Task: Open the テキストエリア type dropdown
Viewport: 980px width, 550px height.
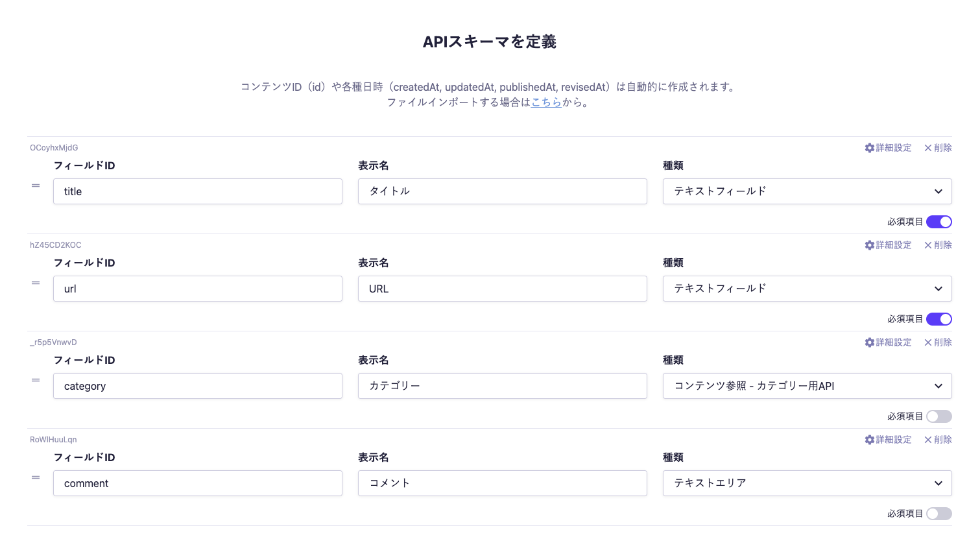Action: point(807,483)
